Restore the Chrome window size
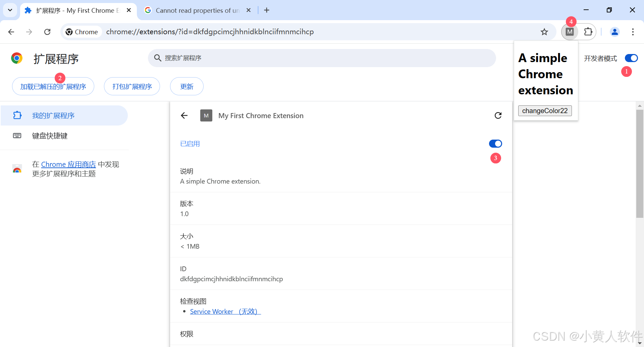644x347 pixels. [x=609, y=10]
